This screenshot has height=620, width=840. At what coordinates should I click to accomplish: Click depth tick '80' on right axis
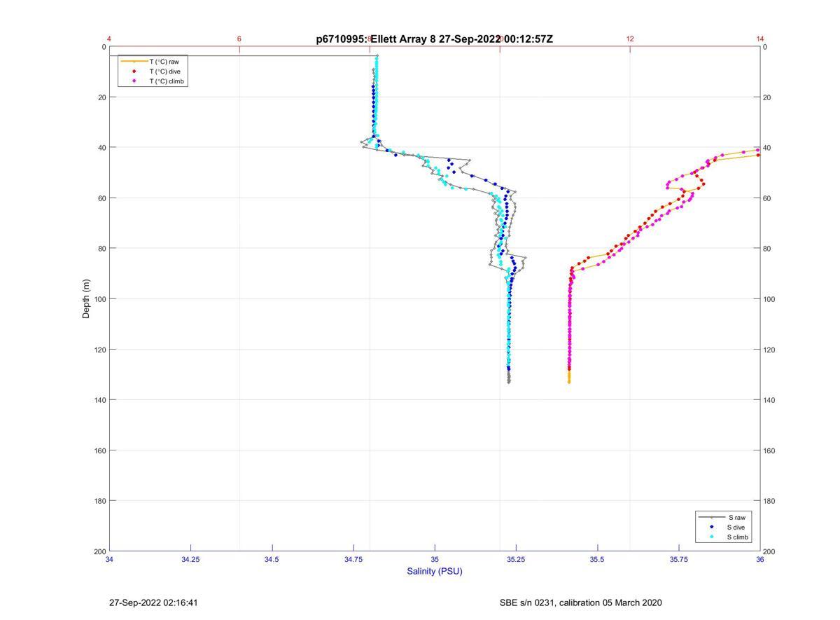[x=767, y=249]
